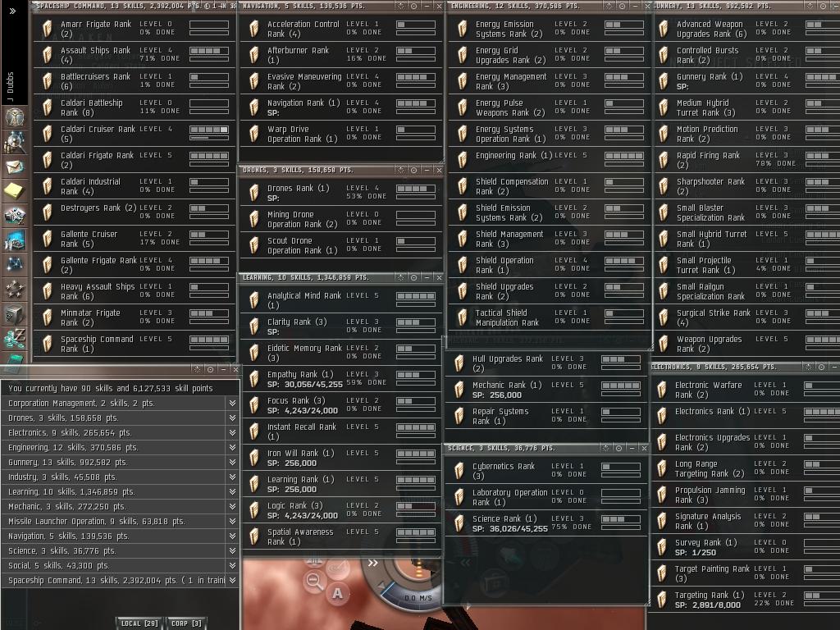Pin the skill summary list window
The width and height of the screenshot is (840, 630).
click(197, 369)
